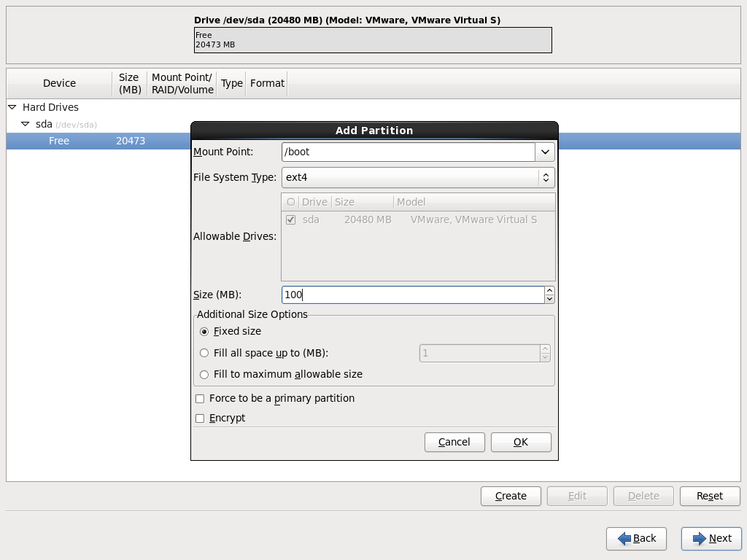Increase Size using the up spinner arrow
This screenshot has height=560, width=747.
(x=550, y=290)
